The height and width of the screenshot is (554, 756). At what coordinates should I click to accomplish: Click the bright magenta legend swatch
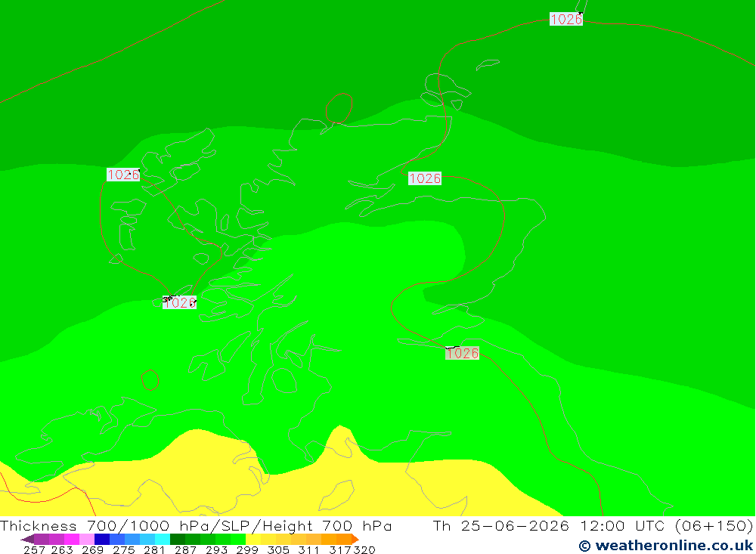[x=72, y=539]
